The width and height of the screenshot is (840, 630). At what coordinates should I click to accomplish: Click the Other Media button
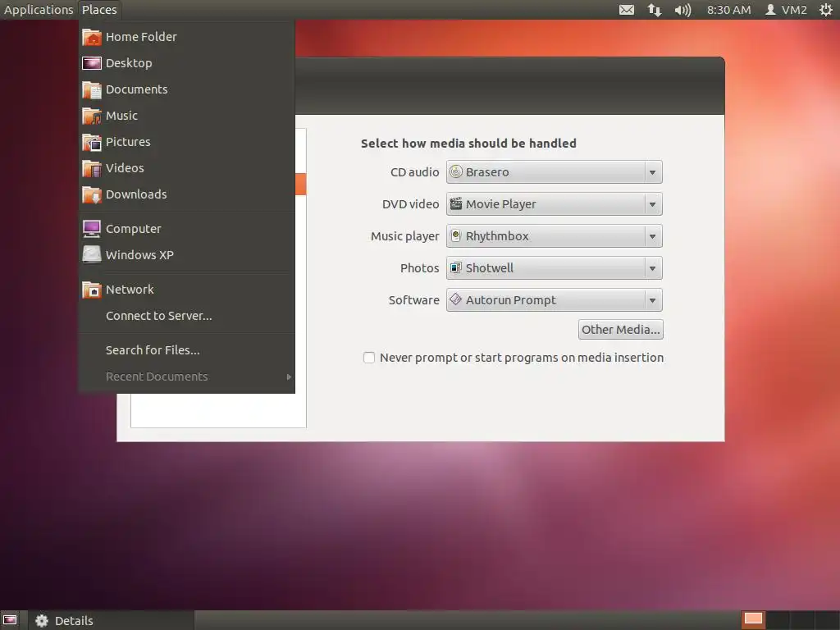pyautogui.click(x=620, y=330)
